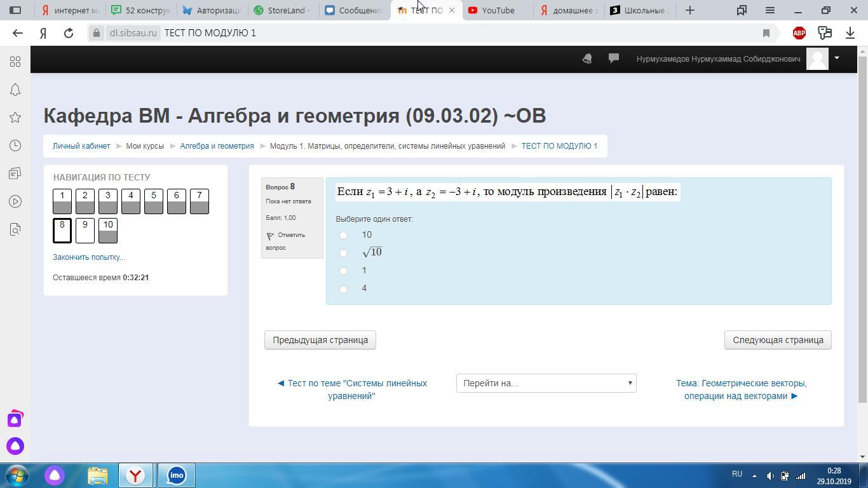Expand the user menu arrow

click(837, 58)
